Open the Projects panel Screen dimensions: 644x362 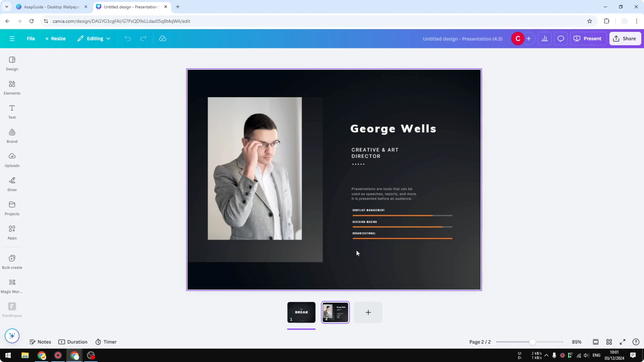coord(12,208)
